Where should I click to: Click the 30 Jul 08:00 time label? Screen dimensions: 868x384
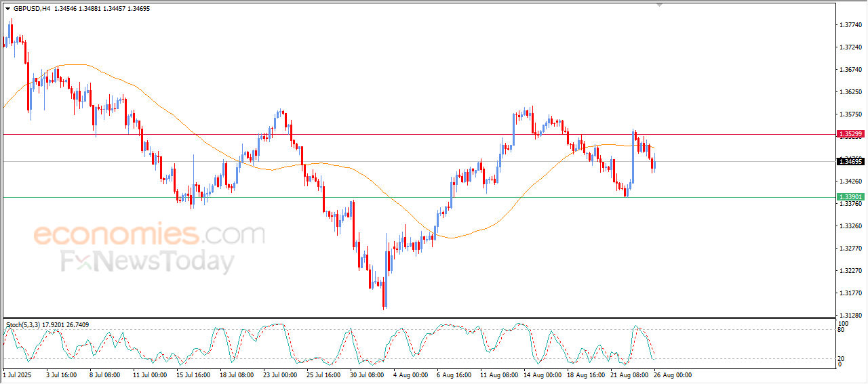coord(366,375)
